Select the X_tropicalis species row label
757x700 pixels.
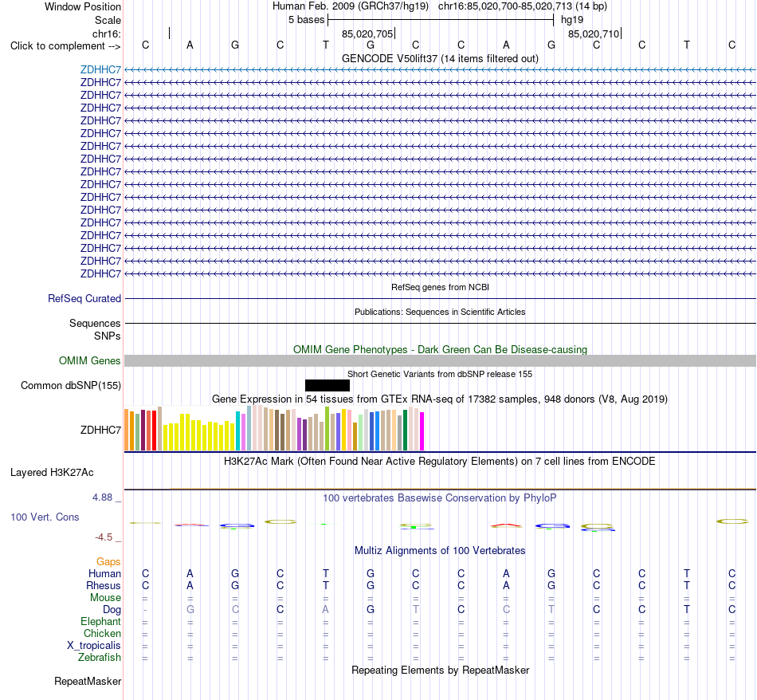pyautogui.click(x=94, y=646)
